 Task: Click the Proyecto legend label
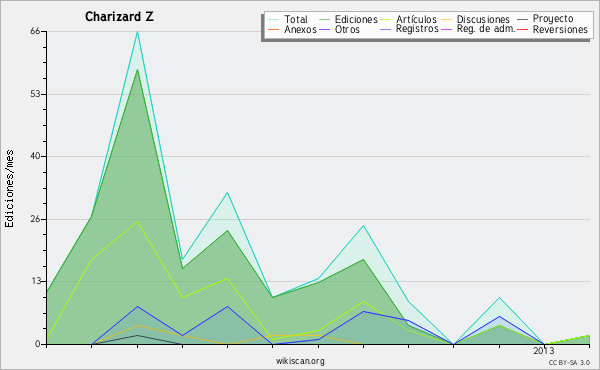[553, 19]
